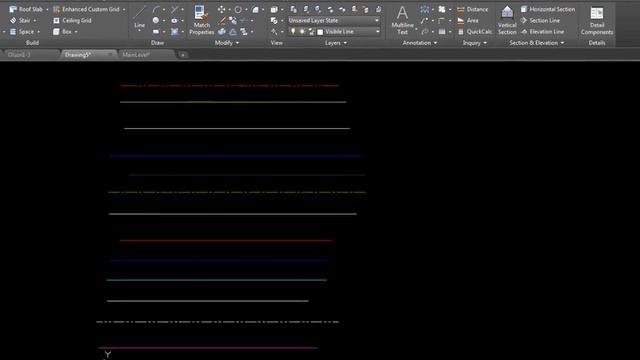Screen dimensions: 640x360
Task: Select the Elevation Line tool
Action: pyautogui.click(x=542, y=31)
